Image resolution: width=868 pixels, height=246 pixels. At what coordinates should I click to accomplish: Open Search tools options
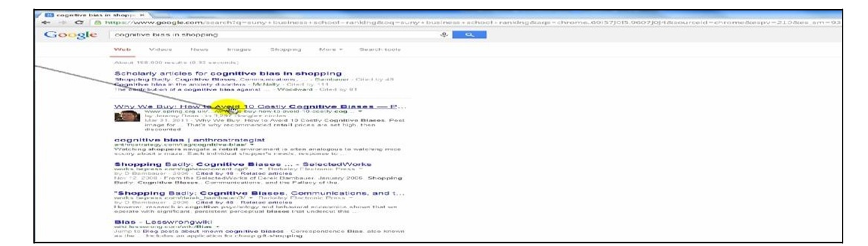pos(380,49)
